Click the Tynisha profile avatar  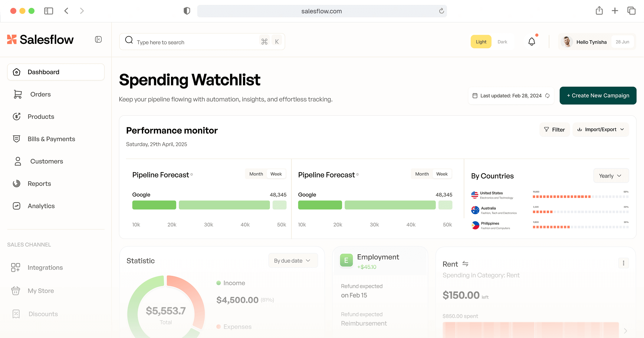pos(567,42)
